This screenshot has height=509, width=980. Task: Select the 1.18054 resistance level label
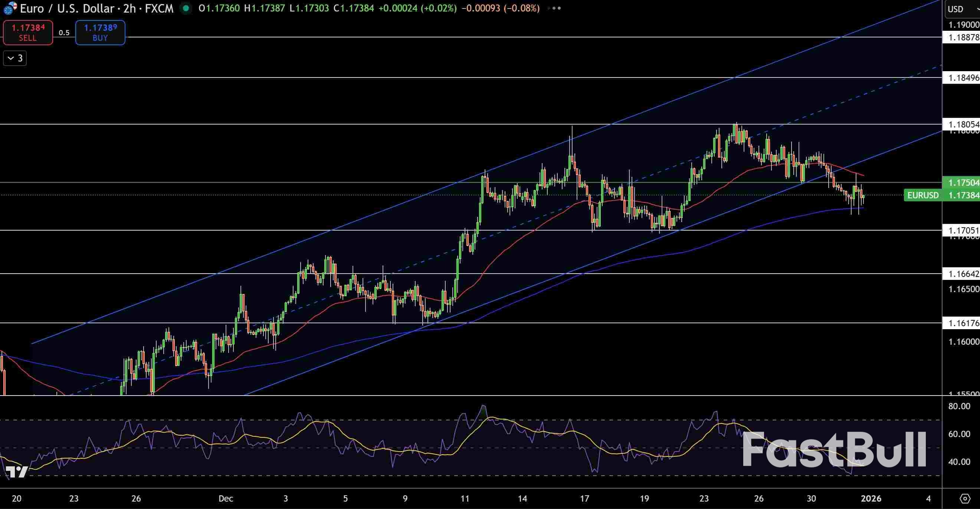pos(963,124)
